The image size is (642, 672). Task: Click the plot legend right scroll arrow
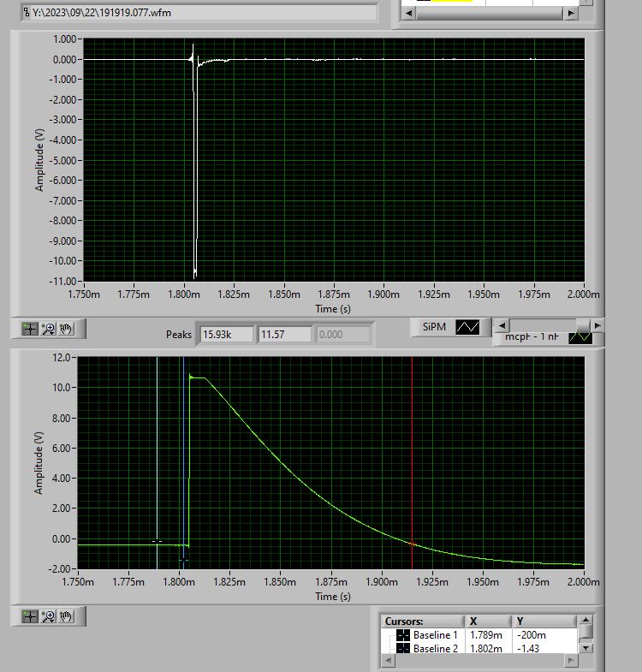pyautogui.click(x=597, y=325)
